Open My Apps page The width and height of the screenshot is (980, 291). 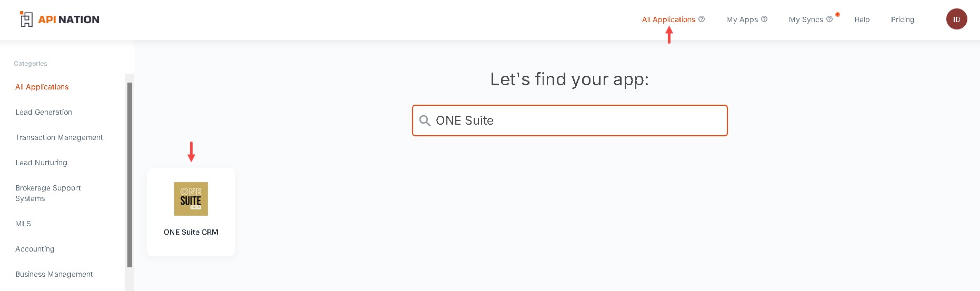coord(742,19)
